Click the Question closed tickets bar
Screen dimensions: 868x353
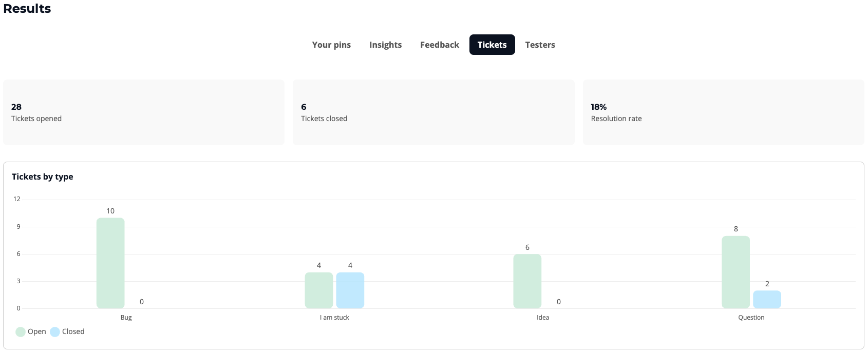(x=767, y=300)
